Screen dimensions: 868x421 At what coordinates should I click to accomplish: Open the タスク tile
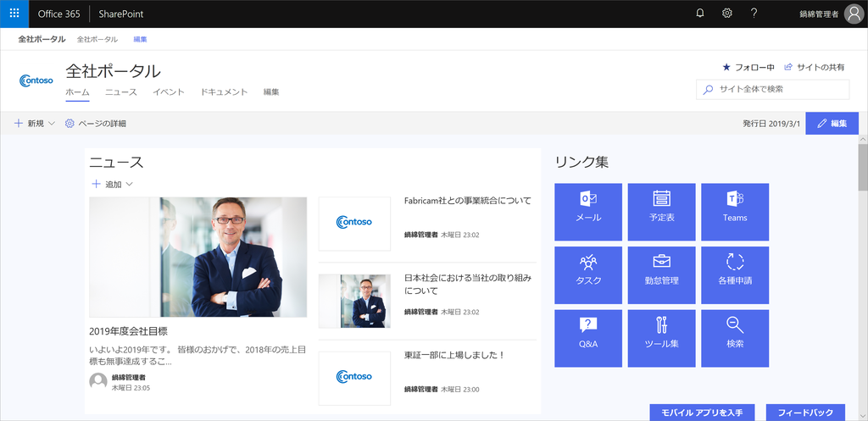588,275
